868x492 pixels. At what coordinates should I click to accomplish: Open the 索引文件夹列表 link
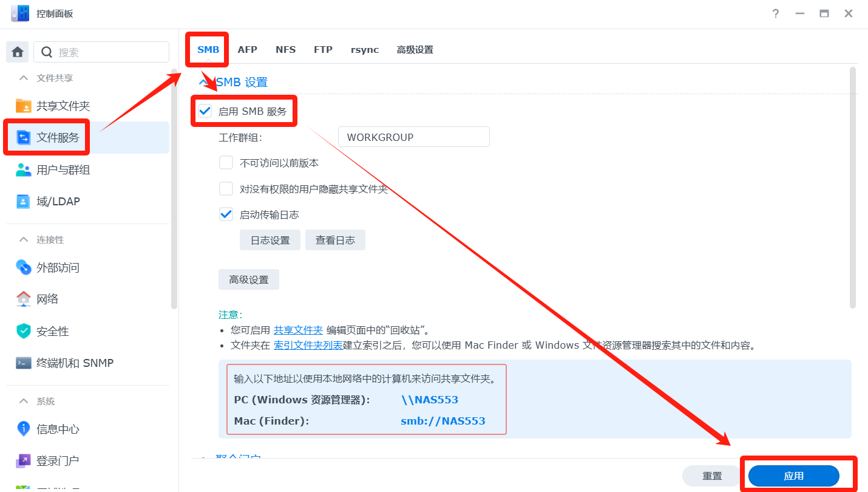pos(308,345)
